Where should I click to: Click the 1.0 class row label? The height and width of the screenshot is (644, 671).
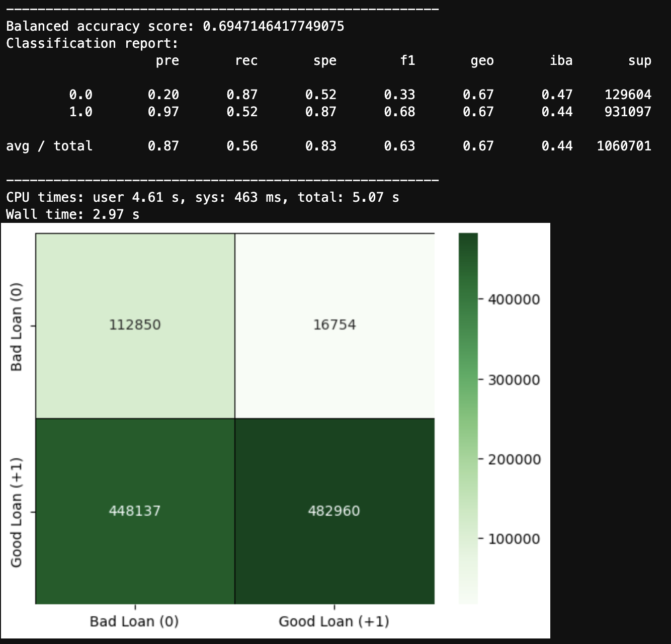pyautogui.click(x=80, y=112)
